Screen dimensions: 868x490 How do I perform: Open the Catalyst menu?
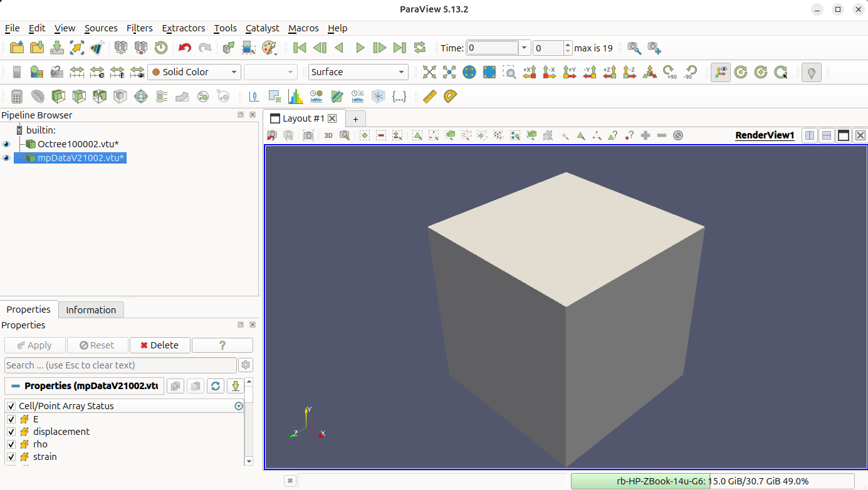262,28
